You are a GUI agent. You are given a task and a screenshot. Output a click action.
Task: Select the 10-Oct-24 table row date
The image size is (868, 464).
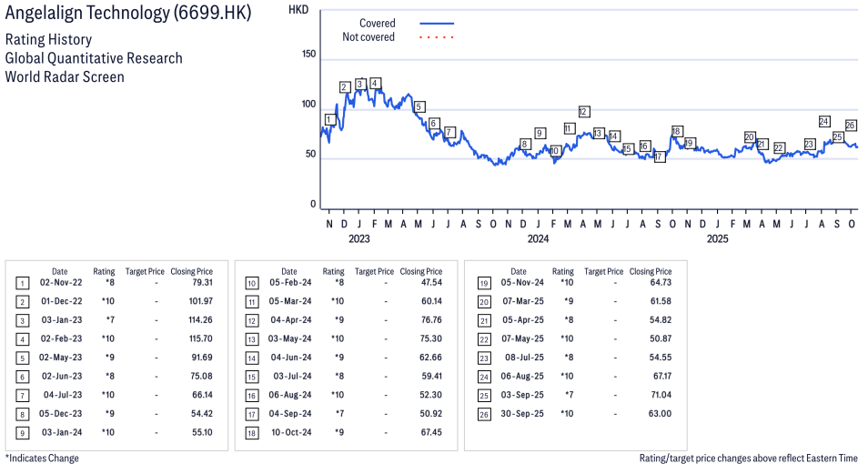(289, 432)
